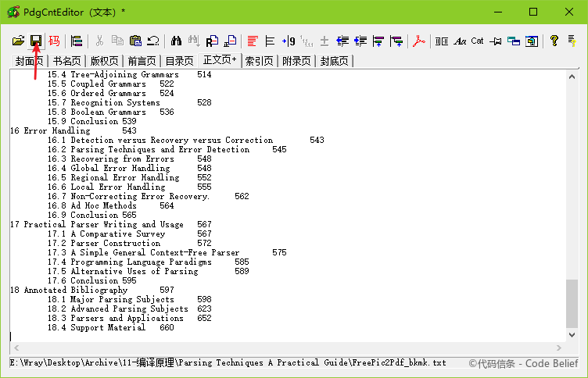Switch to the 前言页 tab
This screenshot has width=588, height=378.
(x=142, y=61)
